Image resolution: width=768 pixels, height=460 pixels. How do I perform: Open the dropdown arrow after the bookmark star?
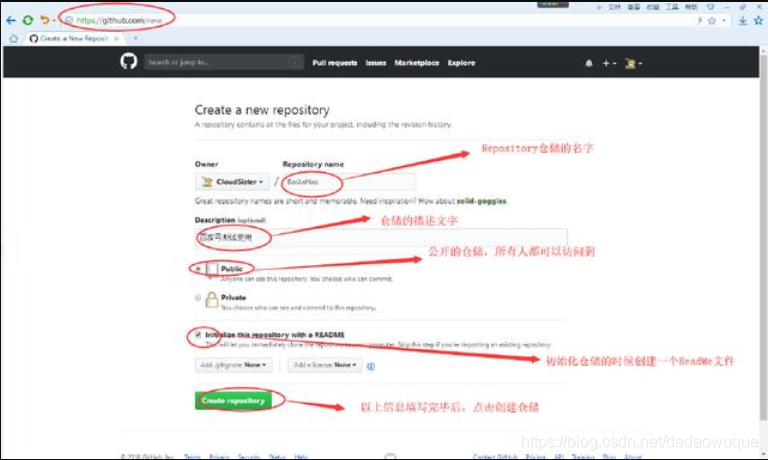click(724, 21)
